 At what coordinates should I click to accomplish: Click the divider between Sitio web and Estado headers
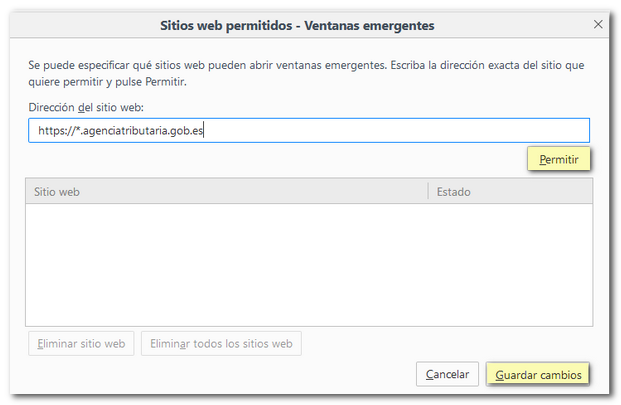point(428,191)
